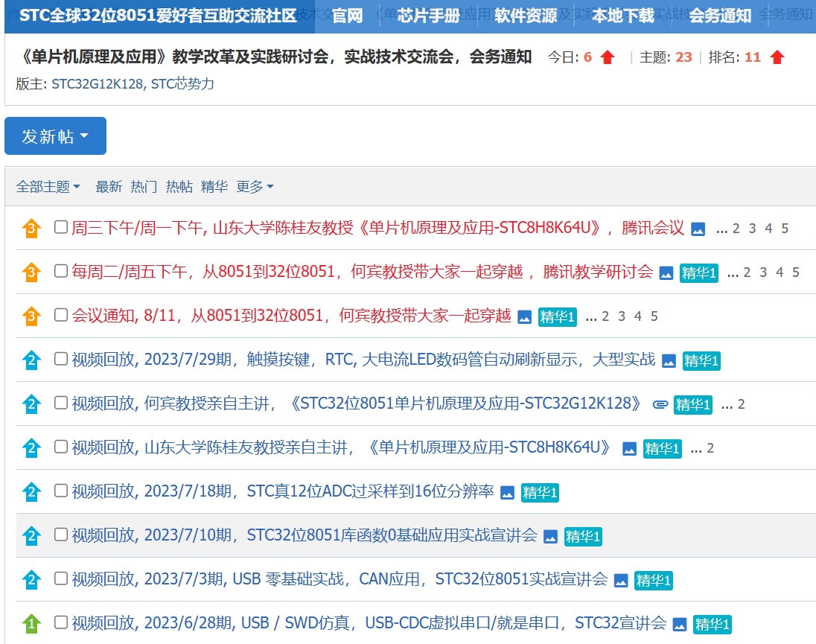Click the 精华1 badge on the 2023/7/29期 thread

(x=701, y=360)
